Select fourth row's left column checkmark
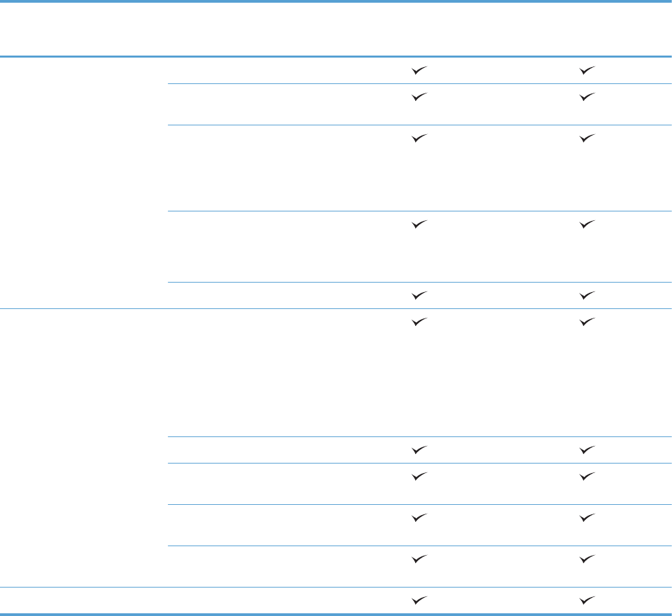This screenshot has height=616, width=672. (x=421, y=224)
